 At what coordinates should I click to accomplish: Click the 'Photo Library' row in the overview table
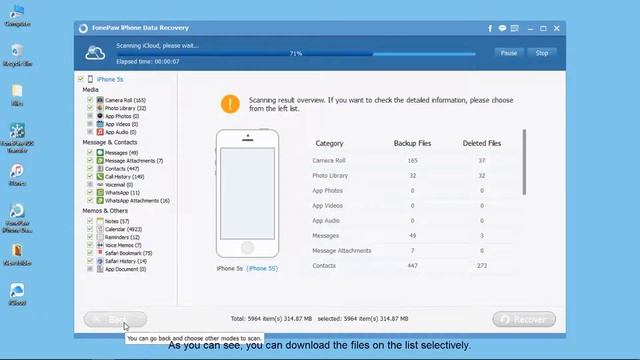411,176
